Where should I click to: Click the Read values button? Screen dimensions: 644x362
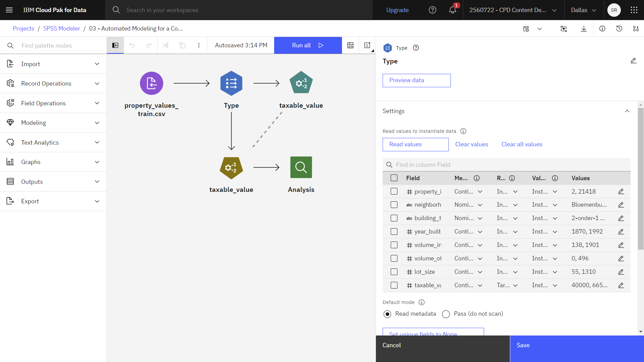[416, 145]
